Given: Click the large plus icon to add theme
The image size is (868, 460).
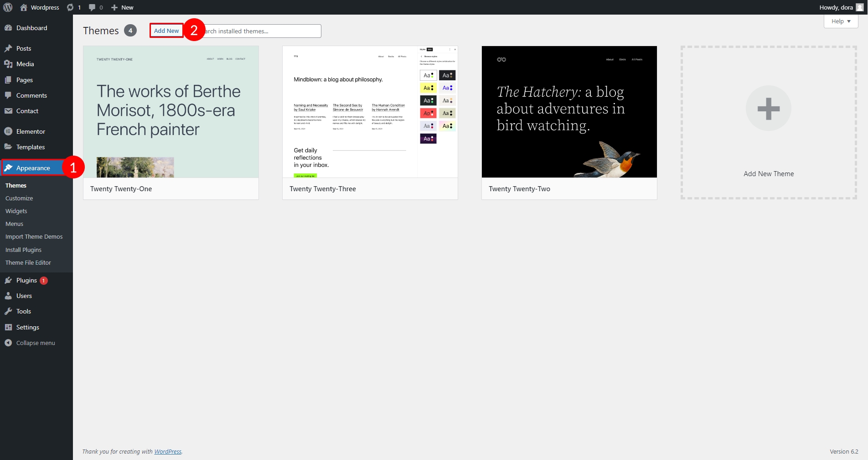Looking at the screenshot, I should (x=768, y=109).
